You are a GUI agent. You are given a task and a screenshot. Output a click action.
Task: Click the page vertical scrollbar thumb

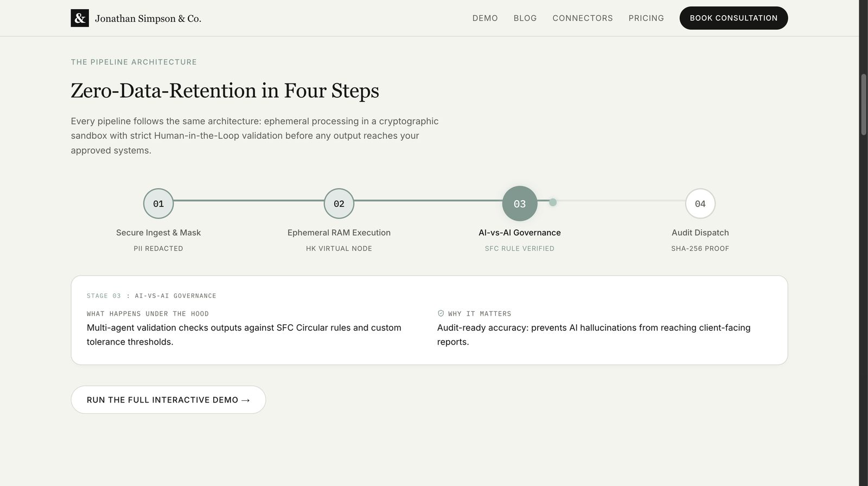click(864, 104)
